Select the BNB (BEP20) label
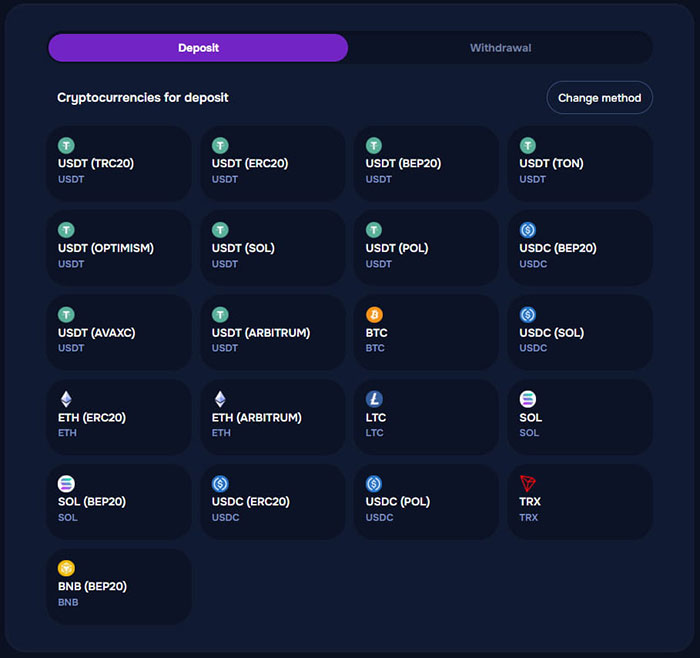 click(92, 587)
